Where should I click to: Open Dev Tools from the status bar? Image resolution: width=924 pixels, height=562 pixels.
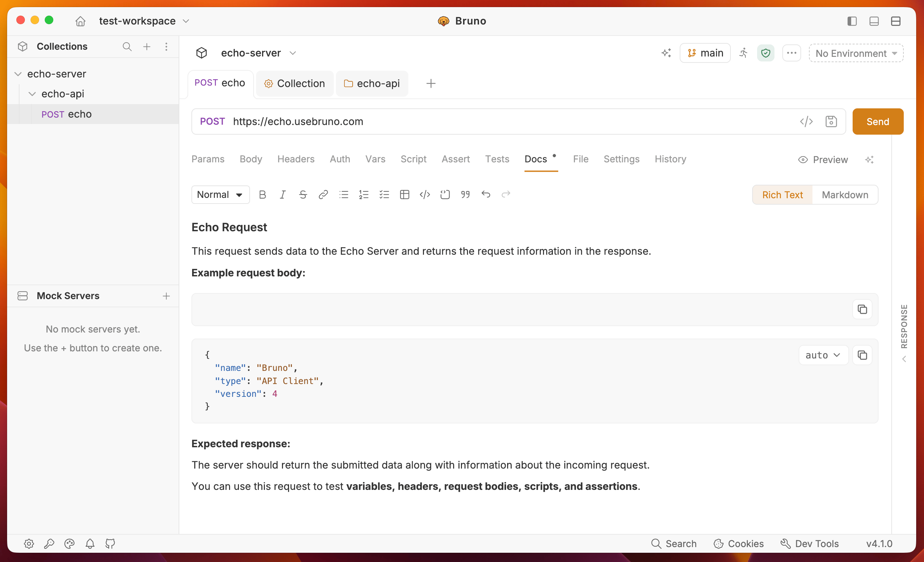click(809, 544)
